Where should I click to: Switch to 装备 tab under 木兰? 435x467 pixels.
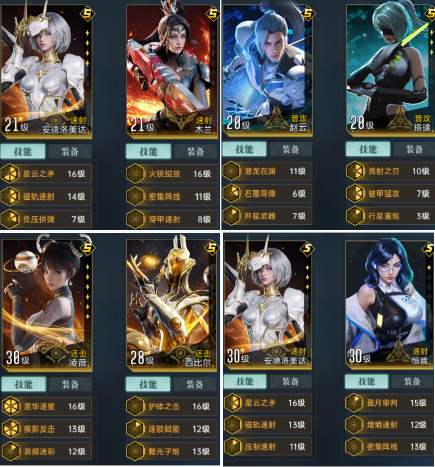pyautogui.click(x=195, y=152)
